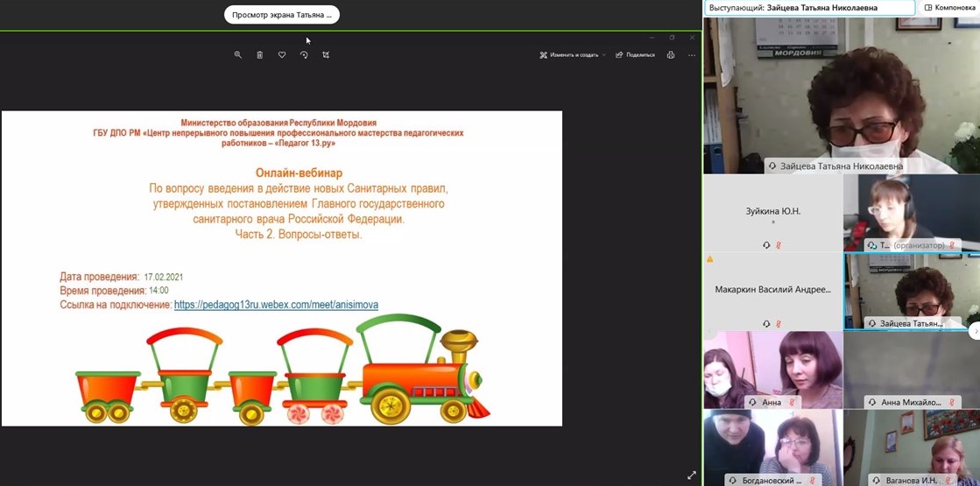Viewport: 980px width, 486px height.
Task: Click the trash delete icon
Action: coord(260,55)
